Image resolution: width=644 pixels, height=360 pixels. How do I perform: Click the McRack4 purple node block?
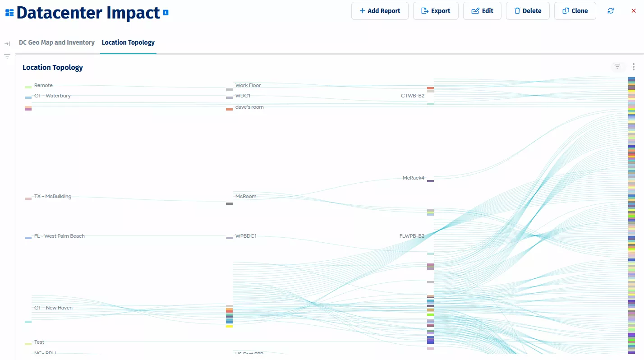pyautogui.click(x=430, y=181)
